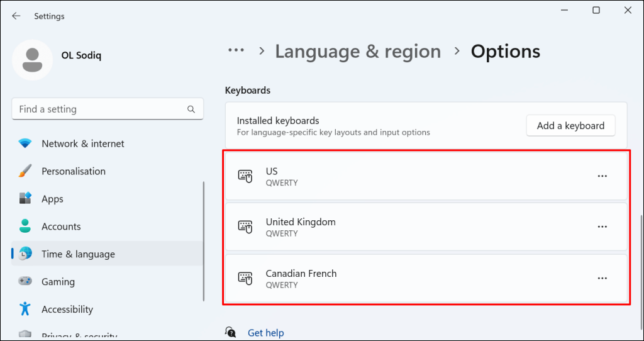Click the US keyboard layout icon
This screenshot has height=341, width=644.
click(x=245, y=177)
